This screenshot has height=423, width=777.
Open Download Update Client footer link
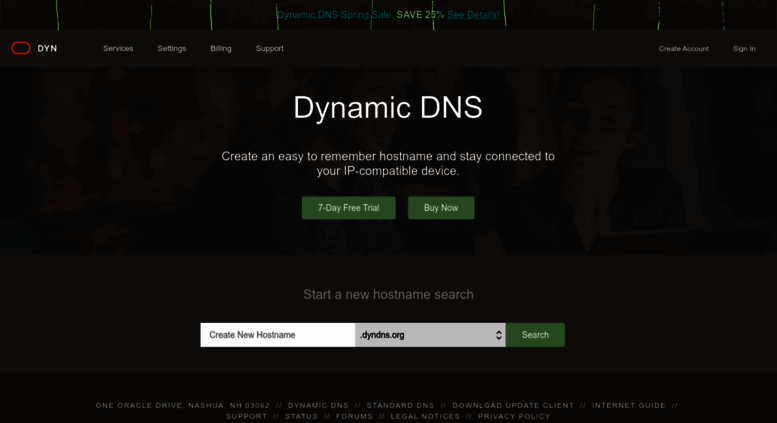pyautogui.click(x=513, y=405)
